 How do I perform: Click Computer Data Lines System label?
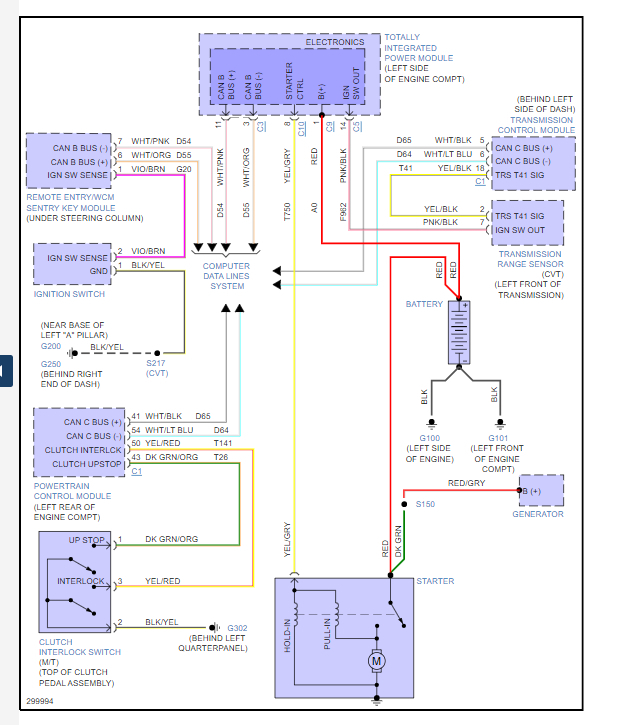pyautogui.click(x=226, y=276)
